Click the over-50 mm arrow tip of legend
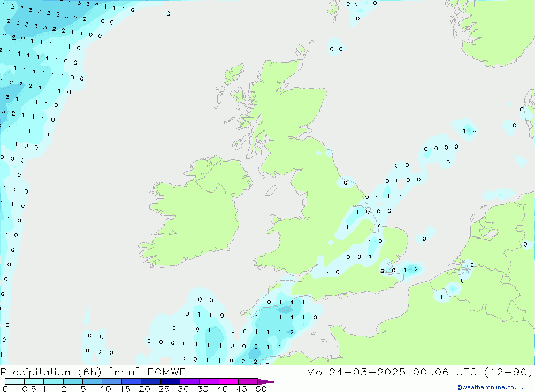Screen dimensions: 535x392 point(267,382)
